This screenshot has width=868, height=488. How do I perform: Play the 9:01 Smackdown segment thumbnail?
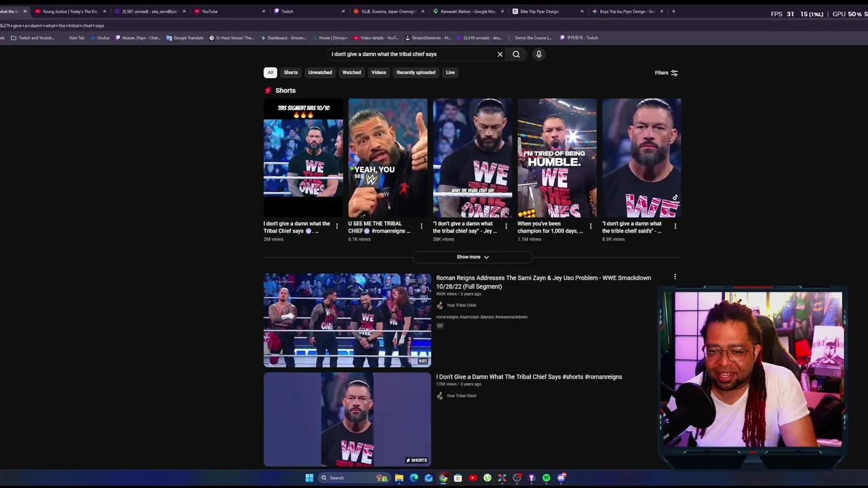347,320
